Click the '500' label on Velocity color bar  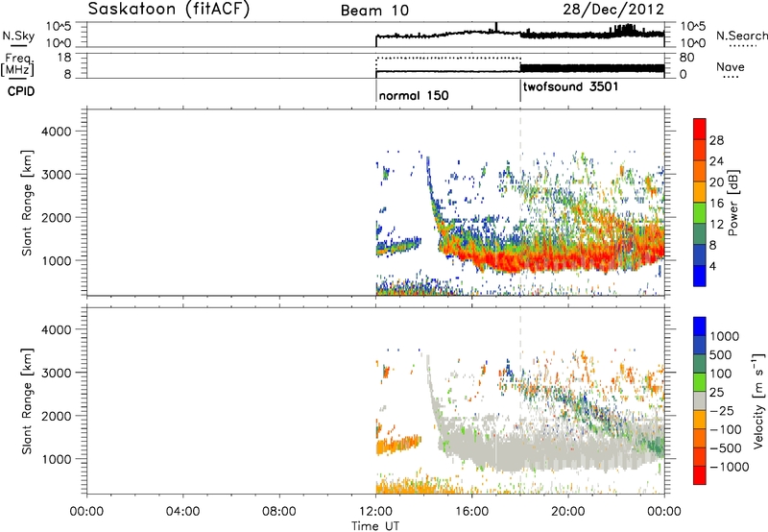[x=720, y=354]
